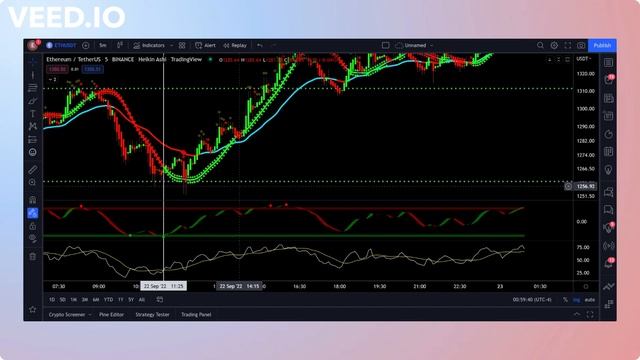640x360 pixels.
Task: Open the candle chart style picker
Action: click(120, 45)
